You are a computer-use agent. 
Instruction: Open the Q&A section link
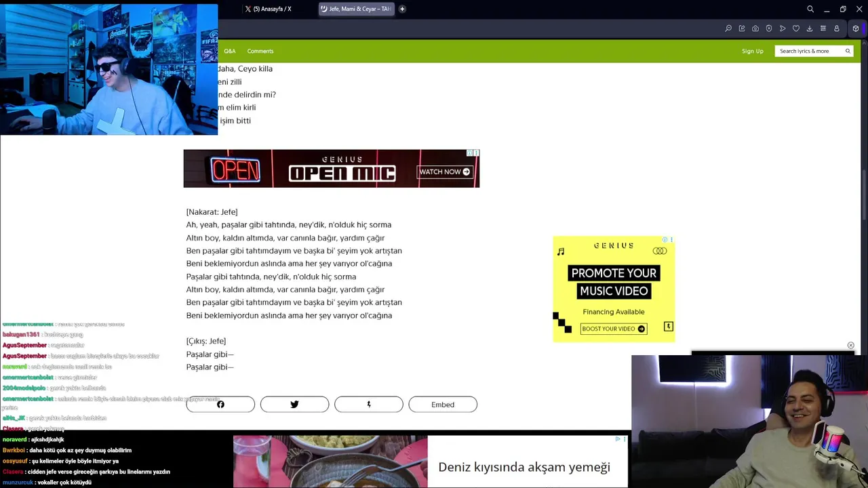point(230,51)
